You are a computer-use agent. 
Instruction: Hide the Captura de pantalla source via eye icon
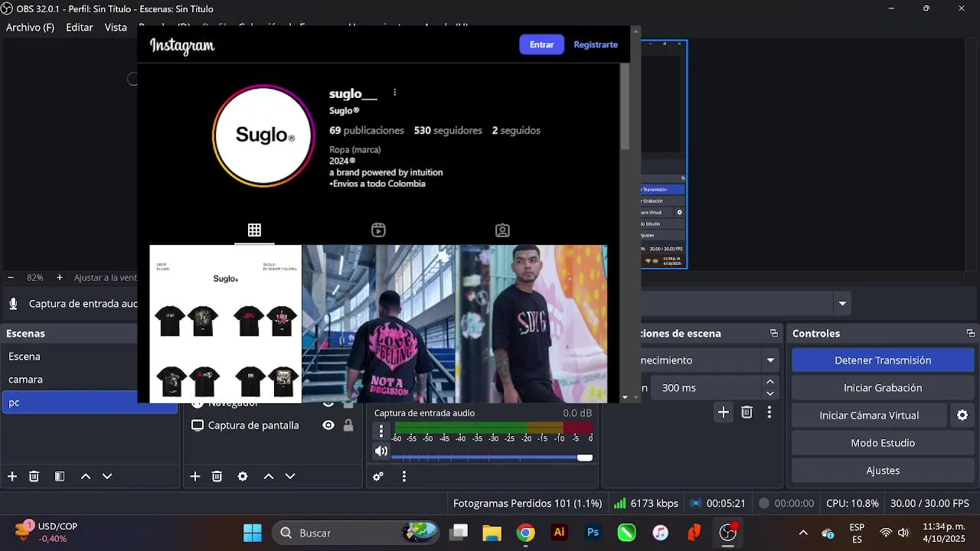click(x=328, y=425)
